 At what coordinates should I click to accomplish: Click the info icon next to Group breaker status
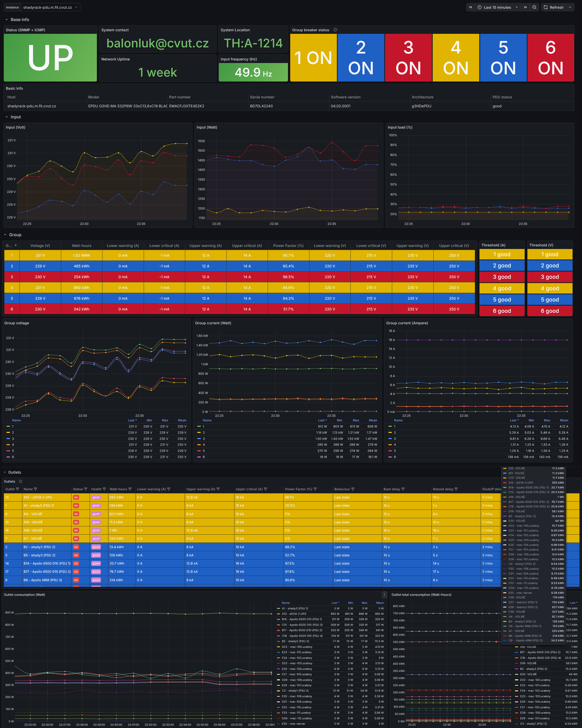point(335,30)
